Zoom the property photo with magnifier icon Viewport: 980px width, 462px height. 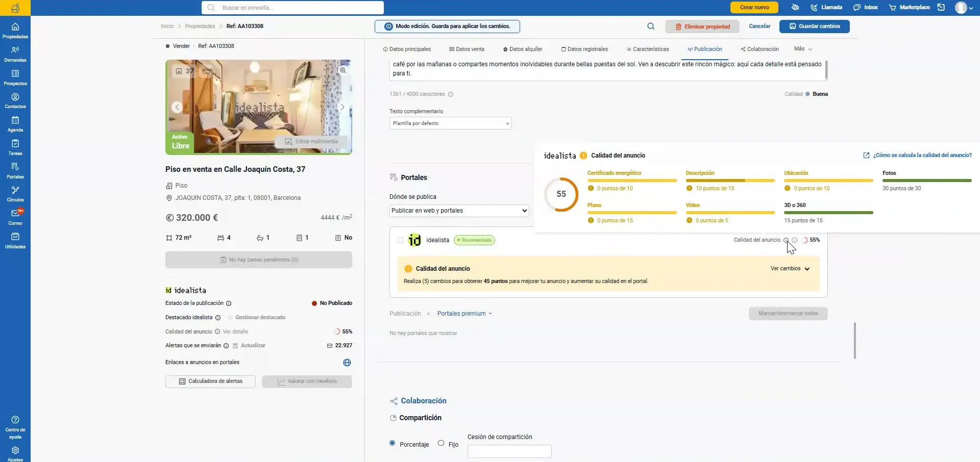(x=343, y=70)
